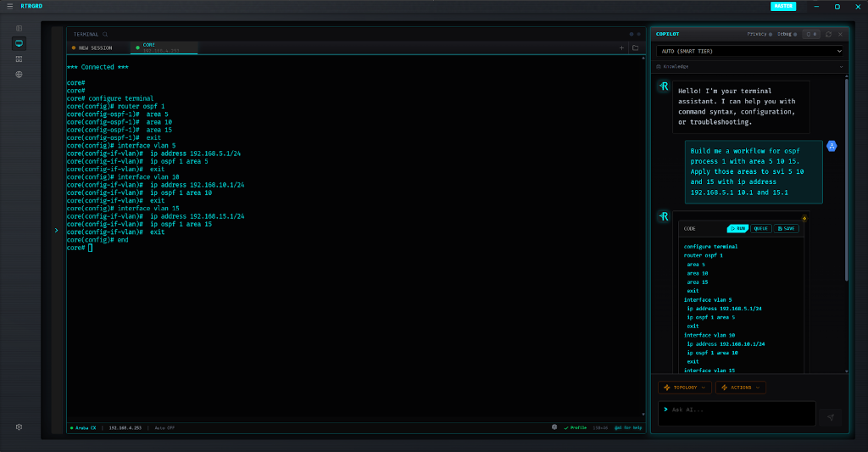
Task: Click the 'interface vlan 10' line in code block
Action: point(709,335)
